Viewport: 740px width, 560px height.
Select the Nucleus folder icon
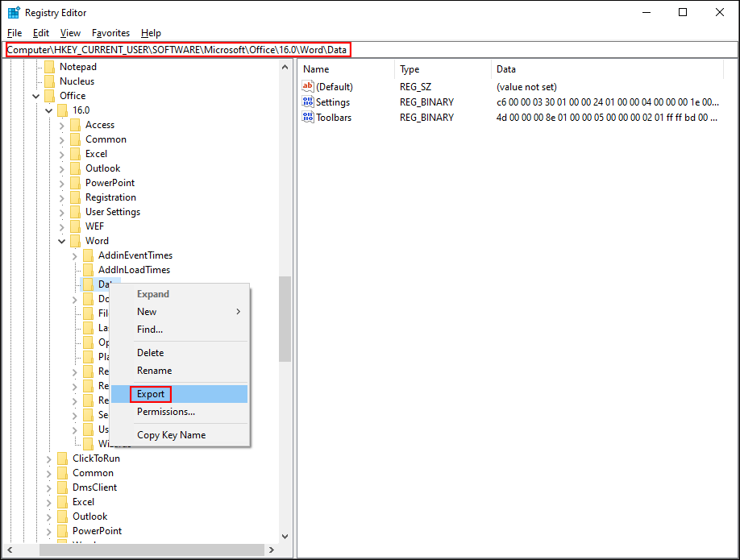[x=49, y=81]
